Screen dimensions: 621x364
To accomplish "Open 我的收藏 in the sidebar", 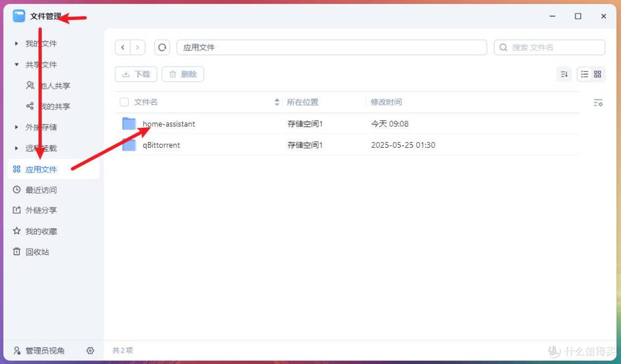I will 41,231.
